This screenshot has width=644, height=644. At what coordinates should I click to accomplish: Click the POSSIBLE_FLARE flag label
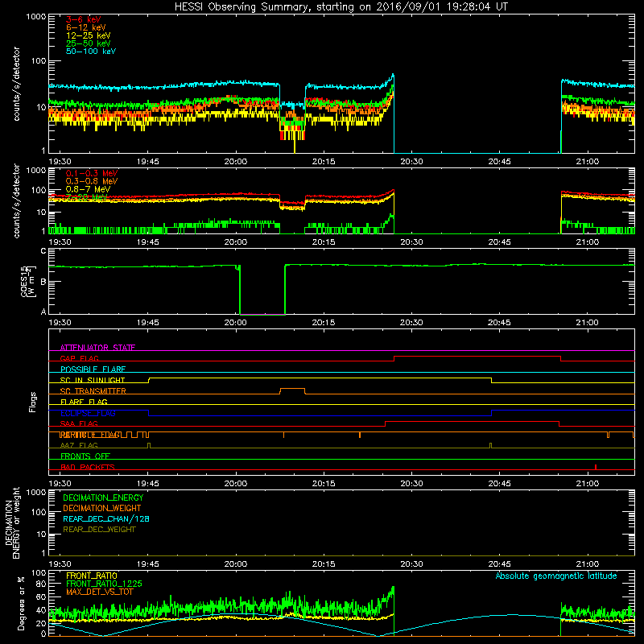(93, 369)
